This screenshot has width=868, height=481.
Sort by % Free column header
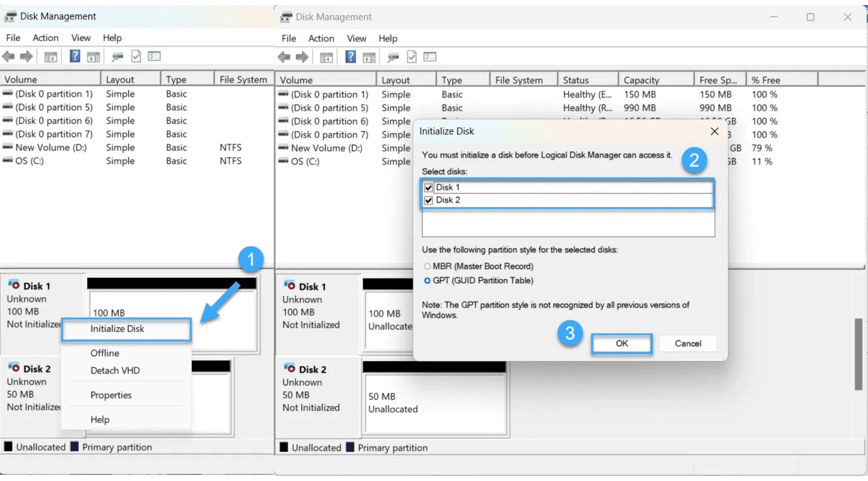(782, 80)
